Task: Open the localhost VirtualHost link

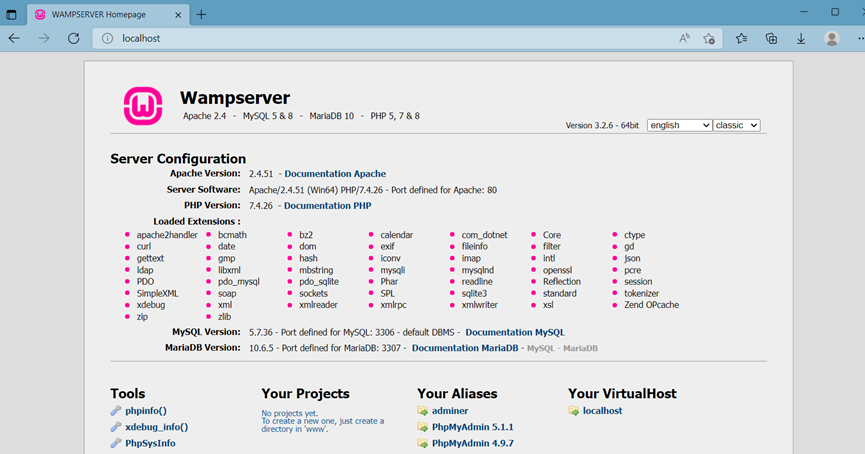Action: click(602, 411)
